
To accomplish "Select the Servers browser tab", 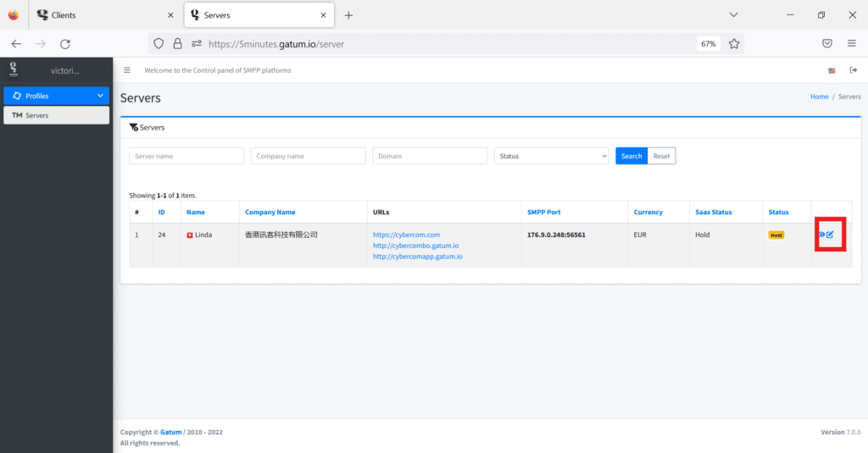I will point(259,15).
